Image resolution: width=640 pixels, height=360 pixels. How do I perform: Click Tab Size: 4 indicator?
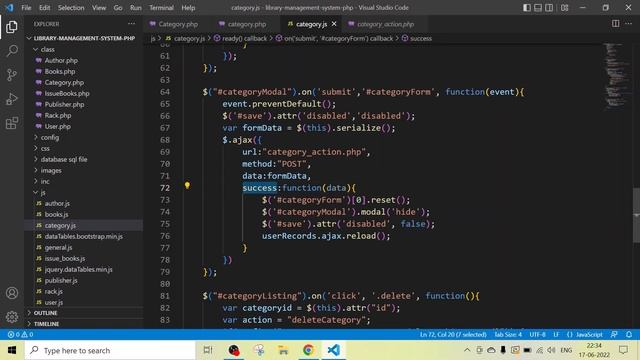(508, 334)
